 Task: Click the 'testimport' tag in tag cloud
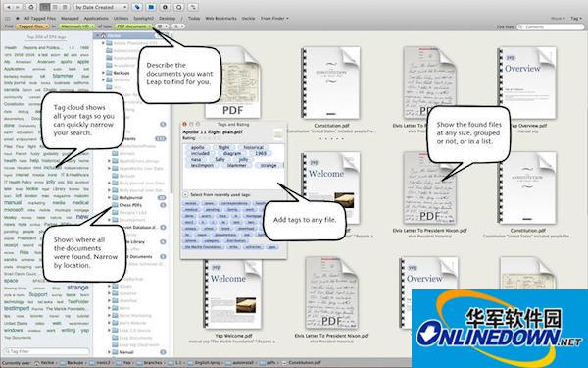(x=17, y=308)
